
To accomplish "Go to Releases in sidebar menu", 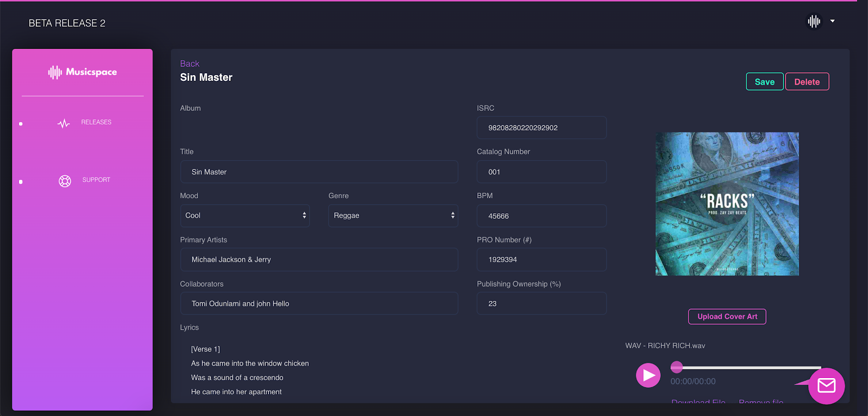I will (x=96, y=122).
